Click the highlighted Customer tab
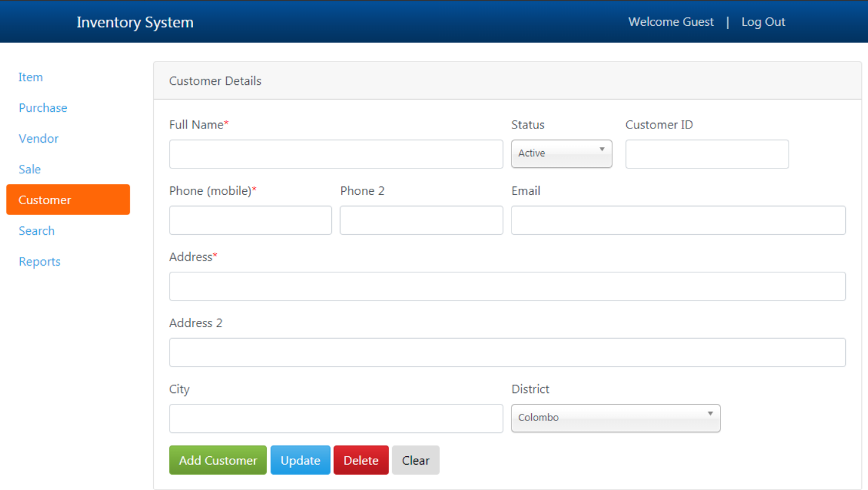This screenshot has width=868, height=490. [68, 200]
